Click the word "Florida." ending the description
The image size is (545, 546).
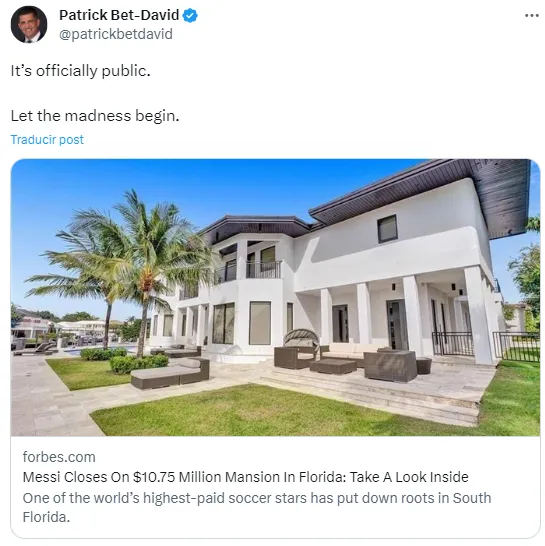coord(46,517)
